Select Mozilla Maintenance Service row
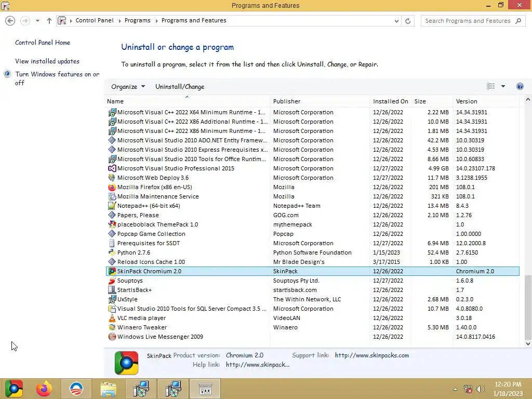532x399 pixels. tap(312, 196)
